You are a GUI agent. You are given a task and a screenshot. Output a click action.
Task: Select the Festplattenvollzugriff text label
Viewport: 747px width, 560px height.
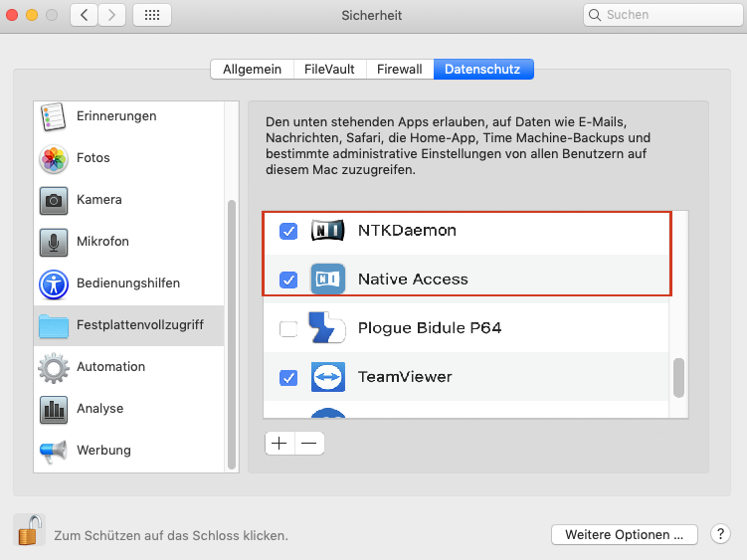[140, 324]
